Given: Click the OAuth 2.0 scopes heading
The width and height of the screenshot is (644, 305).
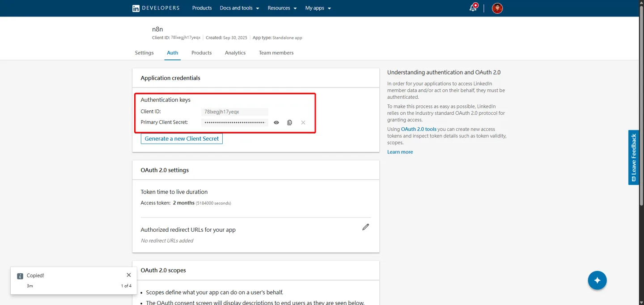Looking at the screenshot, I should (x=163, y=270).
